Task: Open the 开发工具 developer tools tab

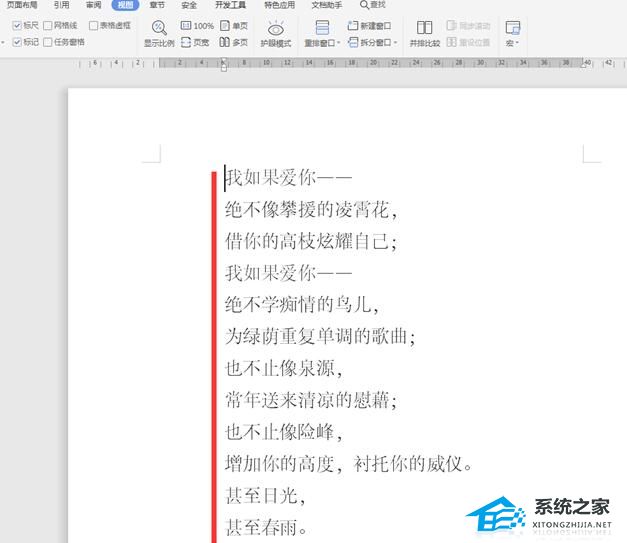Action: 230,5
